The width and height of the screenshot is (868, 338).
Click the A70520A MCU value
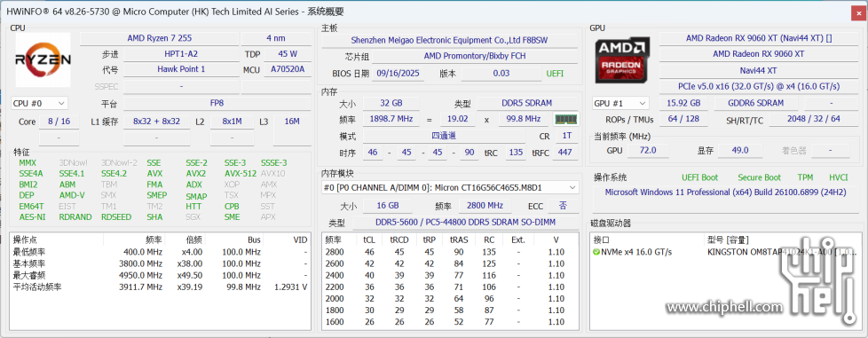click(x=288, y=70)
